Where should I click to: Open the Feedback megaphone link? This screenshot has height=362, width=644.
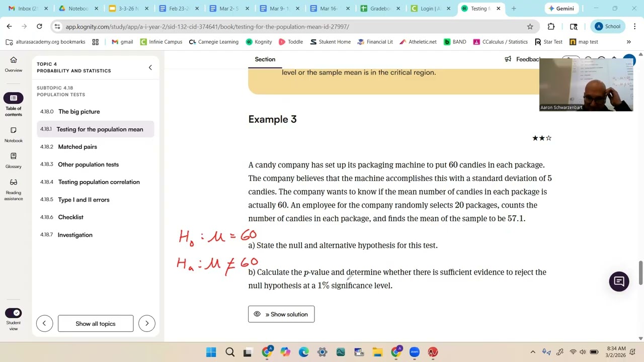pyautogui.click(x=523, y=59)
